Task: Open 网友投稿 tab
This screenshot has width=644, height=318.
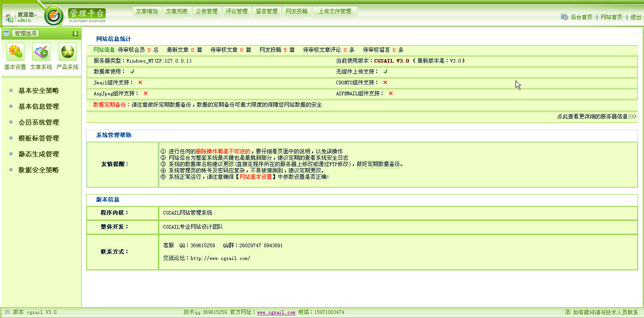Action: pyautogui.click(x=296, y=11)
